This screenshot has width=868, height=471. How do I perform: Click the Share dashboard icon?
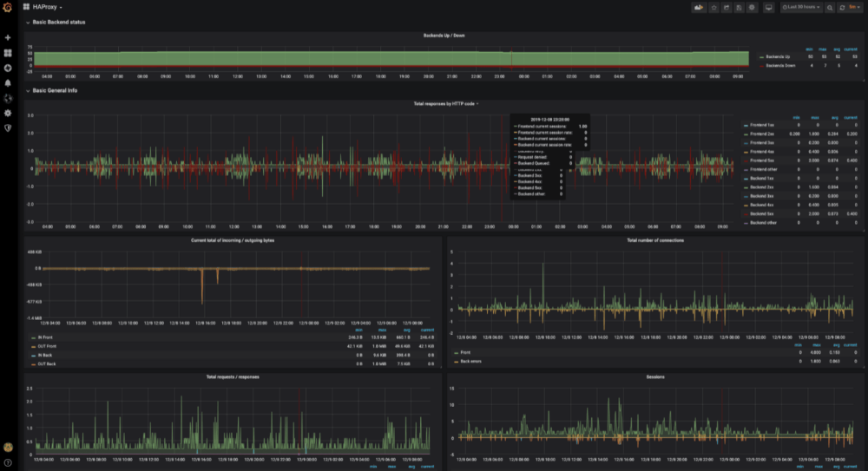pos(726,7)
